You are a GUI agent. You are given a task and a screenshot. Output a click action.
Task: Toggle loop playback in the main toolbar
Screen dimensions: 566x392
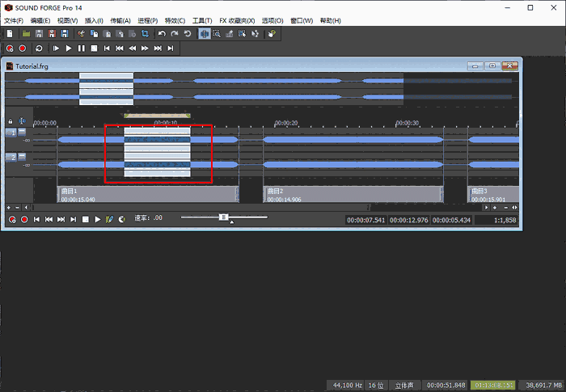click(38, 48)
